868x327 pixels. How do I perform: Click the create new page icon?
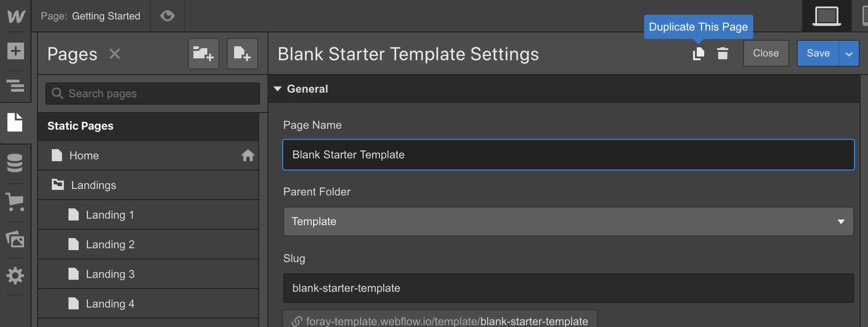coord(242,54)
